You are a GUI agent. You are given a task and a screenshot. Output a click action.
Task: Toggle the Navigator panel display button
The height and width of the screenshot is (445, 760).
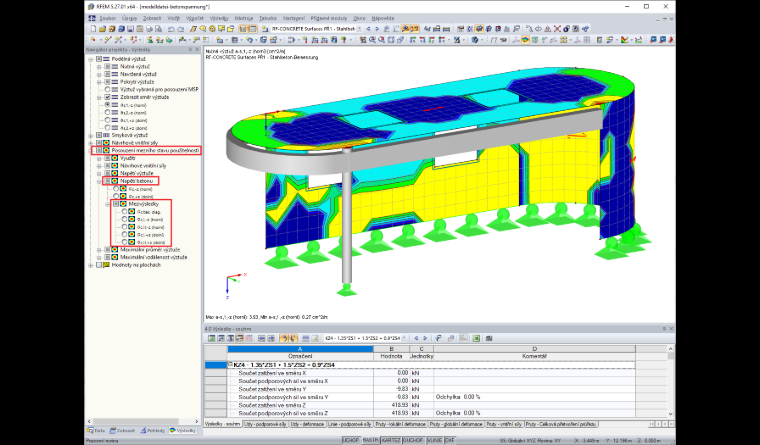click(243, 29)
